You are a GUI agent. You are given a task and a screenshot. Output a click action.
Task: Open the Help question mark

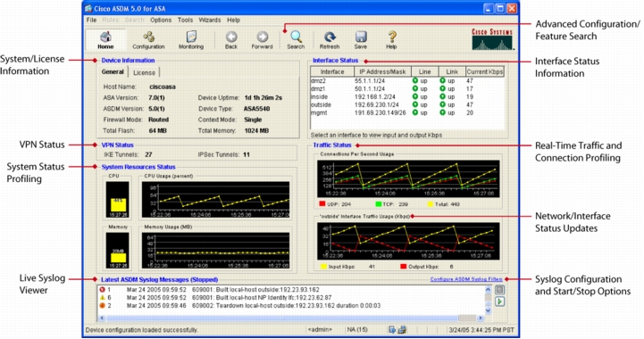coord(391,40)
